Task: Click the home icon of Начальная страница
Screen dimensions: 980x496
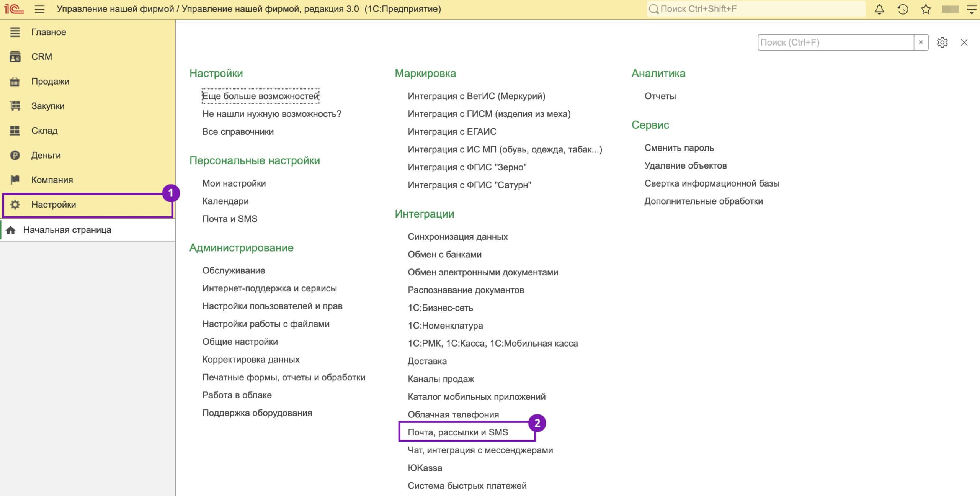Action: click(x=11, y=230)
